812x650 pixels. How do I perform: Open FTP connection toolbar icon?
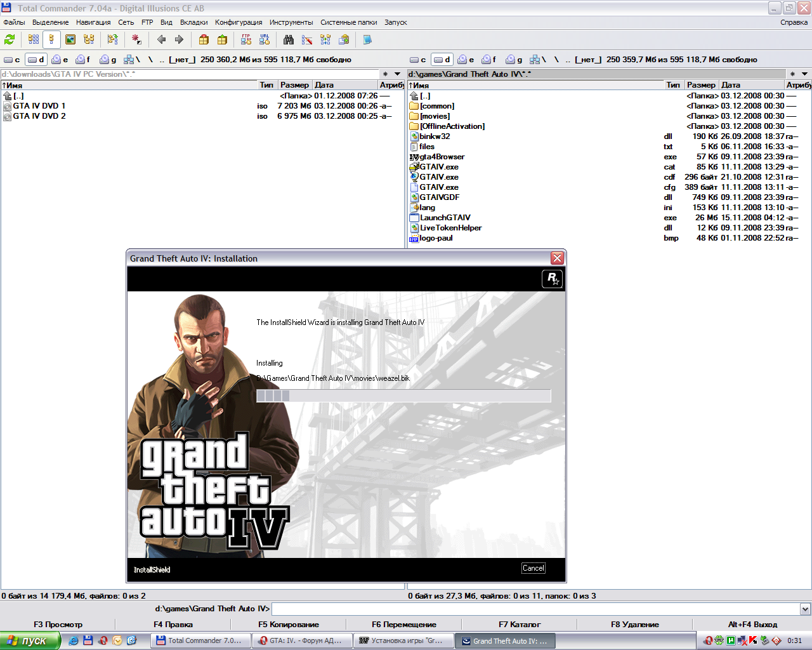(246, 39)
